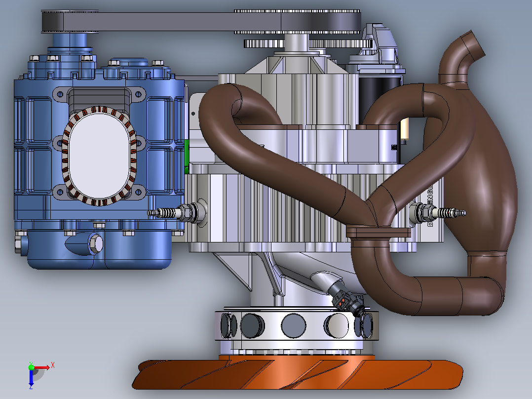Select the drain plug on the blue housing's sump
The width and height of the screenshot is (532, 399).
(96, 244)
